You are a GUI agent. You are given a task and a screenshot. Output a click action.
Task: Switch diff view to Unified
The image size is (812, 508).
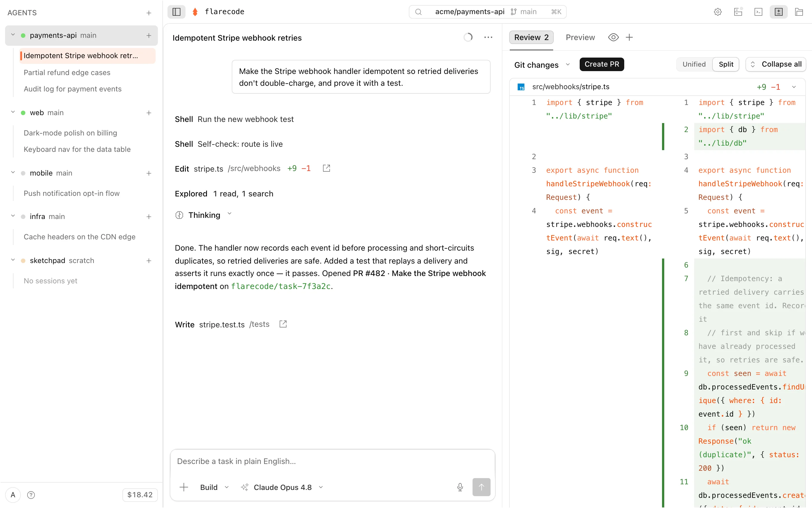pos(694,64)
